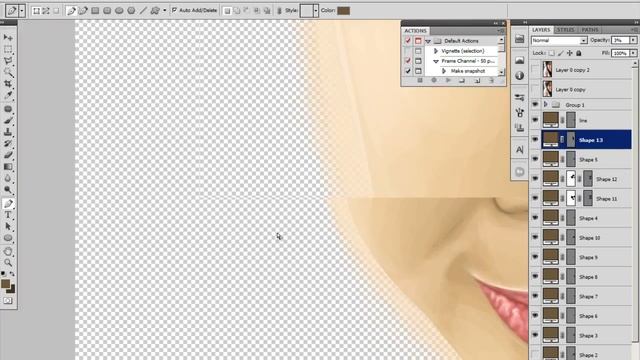Select the Ellipse shape tool in toolbox
The image size is (640, 360).
coord(8,238)
